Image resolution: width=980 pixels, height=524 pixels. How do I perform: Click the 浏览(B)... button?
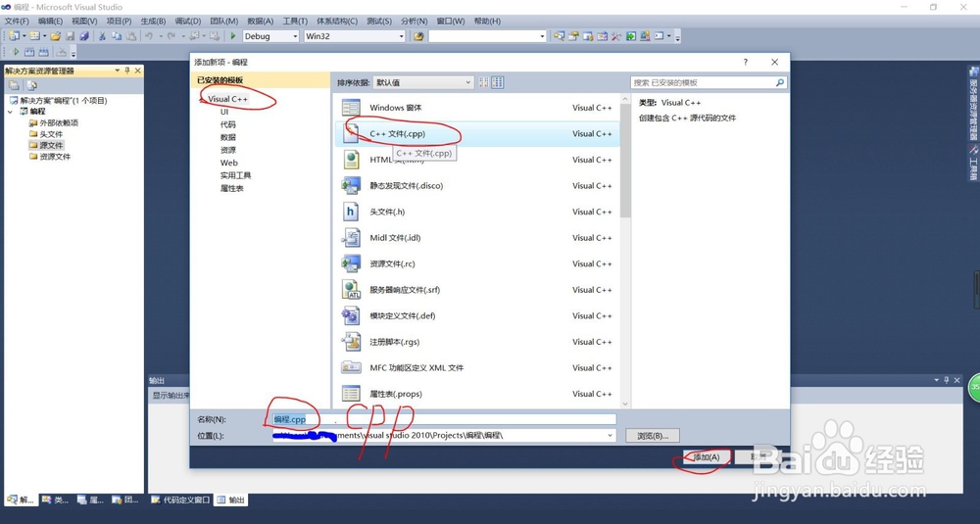point(653,436)
